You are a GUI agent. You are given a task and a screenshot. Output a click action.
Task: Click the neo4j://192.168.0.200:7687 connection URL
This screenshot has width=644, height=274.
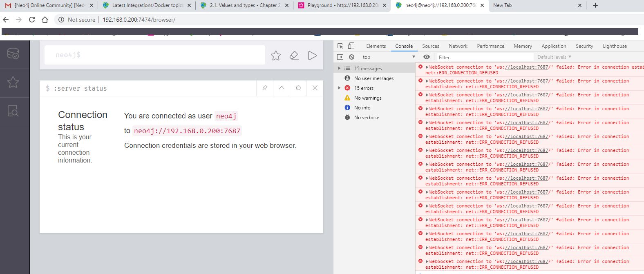coord(187,131)
